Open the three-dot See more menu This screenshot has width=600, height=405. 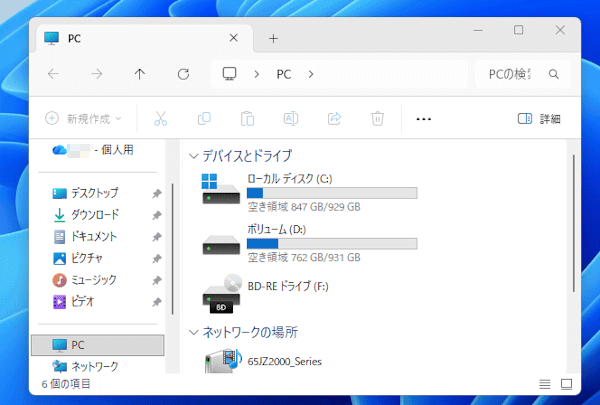pyautogui.click(x=424, y=119)
